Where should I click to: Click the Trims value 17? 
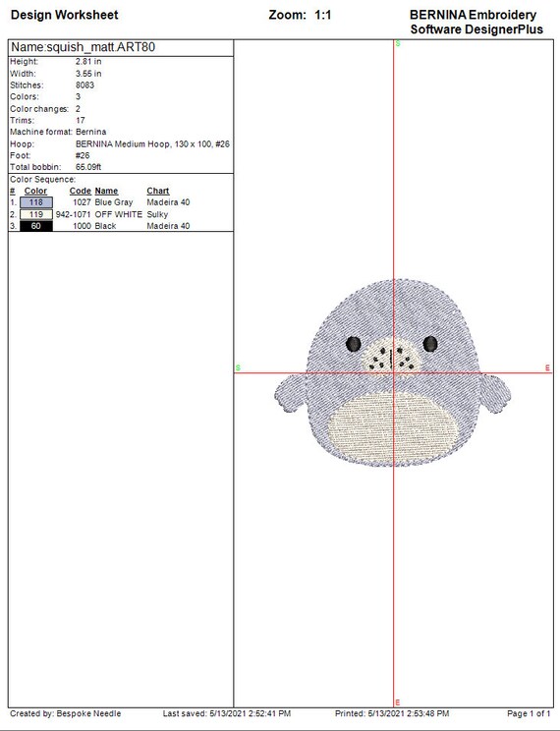click(x=81, y=120)
